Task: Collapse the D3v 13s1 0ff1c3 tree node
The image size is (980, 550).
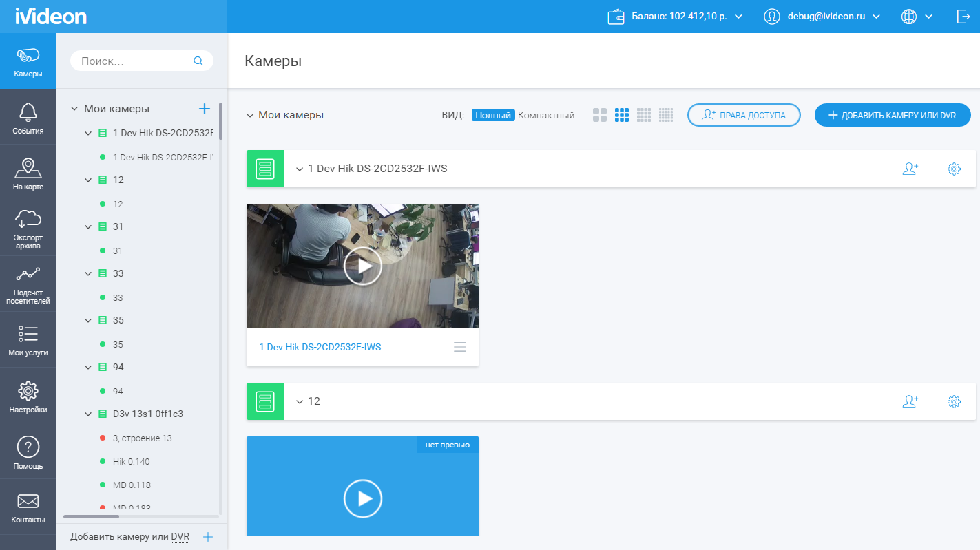Action: pyautogui.click(x=88, y=414)
